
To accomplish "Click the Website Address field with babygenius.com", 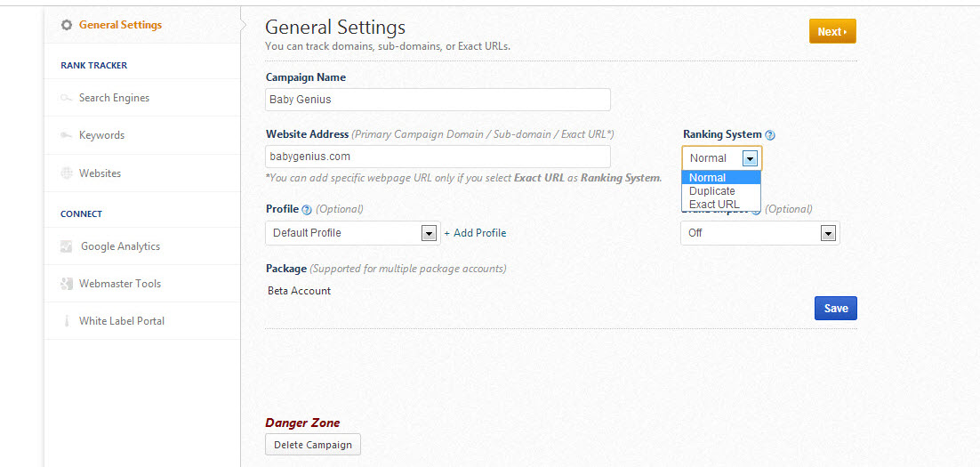I will tap(438, 157).
